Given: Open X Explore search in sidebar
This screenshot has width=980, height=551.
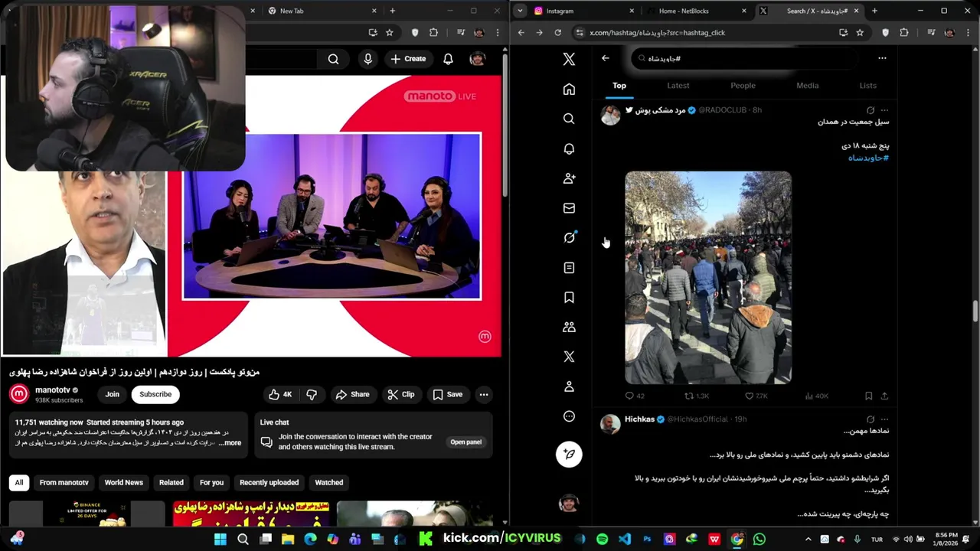Looking at the screenshot, I should click(x=569, y=119).
